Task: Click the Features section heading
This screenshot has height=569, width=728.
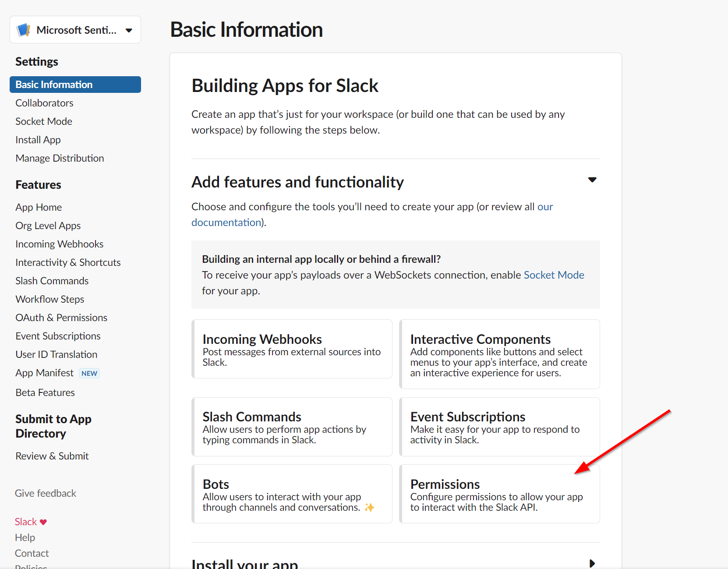Action: click(x=38, y=185)
